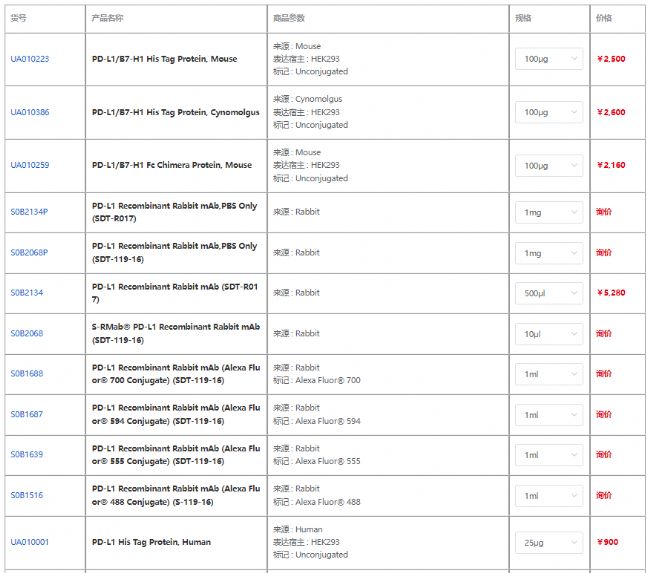Viewport: 650px width, 573px height.
Task: Expand the 10μl specification dropdown
Action: pyautogui.click(x=549, y=333)
